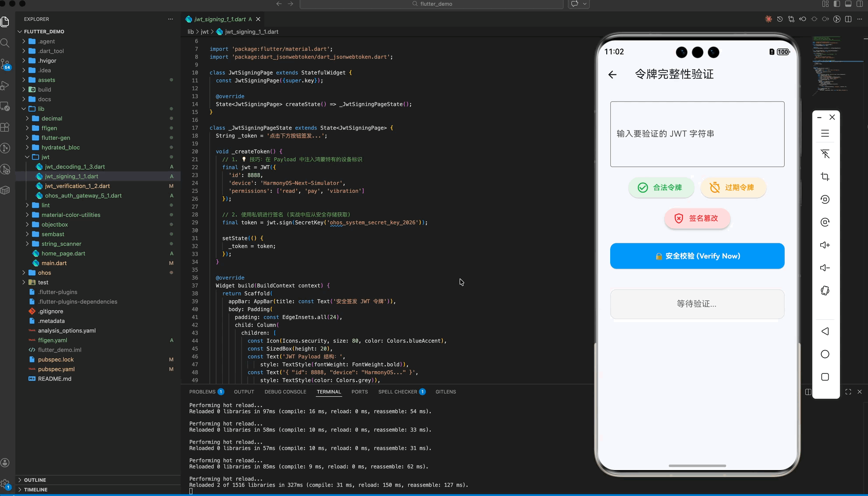Screen dimensions: 868x496
Task: Click the JWT string input field
Action: point(697,134)
